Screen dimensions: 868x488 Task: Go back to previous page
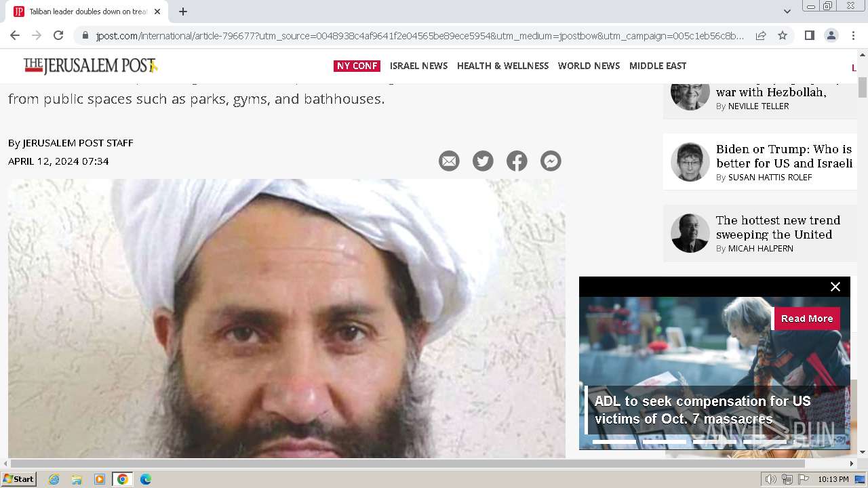click(15, 35)
